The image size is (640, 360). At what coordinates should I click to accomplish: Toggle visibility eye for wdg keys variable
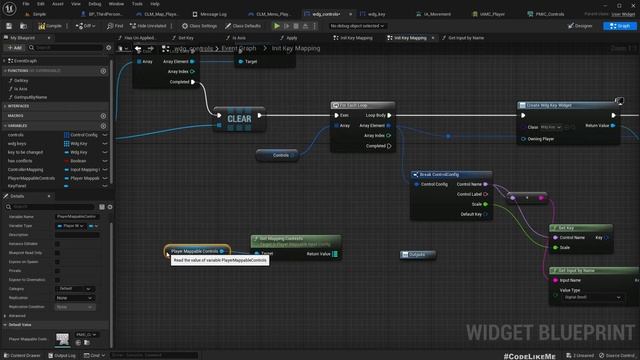[105, 144]
